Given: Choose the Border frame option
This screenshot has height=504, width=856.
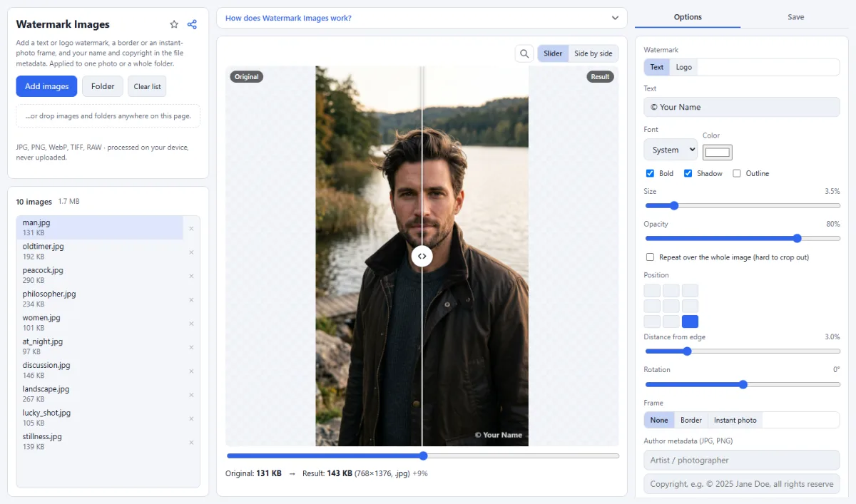Looking at the screenshot, I should click(x=691, y=420).
